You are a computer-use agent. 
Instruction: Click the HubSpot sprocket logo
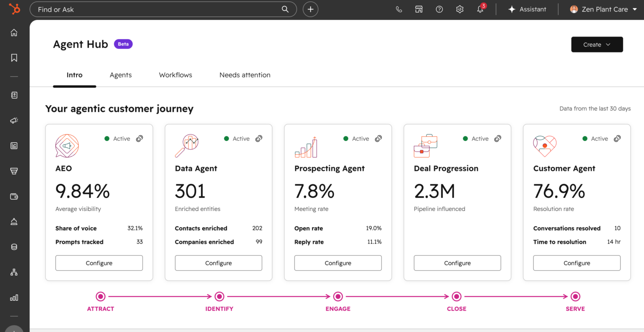[14, 9]
